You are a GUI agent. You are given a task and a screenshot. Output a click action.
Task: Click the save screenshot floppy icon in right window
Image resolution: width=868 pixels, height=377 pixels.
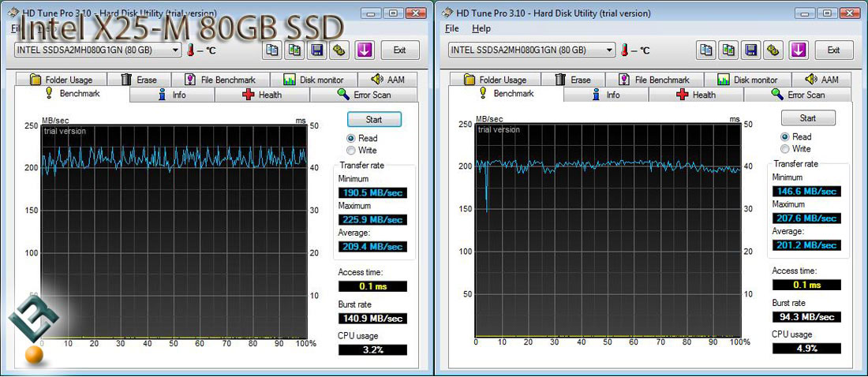(751, 50)
